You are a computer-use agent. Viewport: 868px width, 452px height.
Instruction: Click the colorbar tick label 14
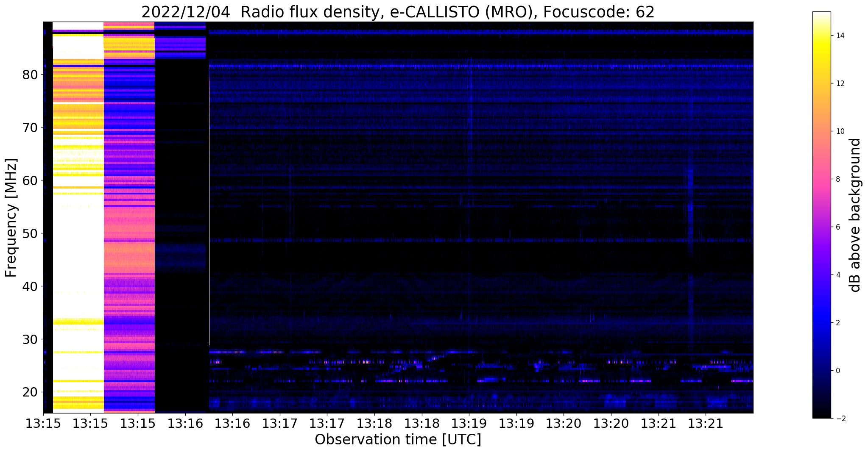pos(839,36)
